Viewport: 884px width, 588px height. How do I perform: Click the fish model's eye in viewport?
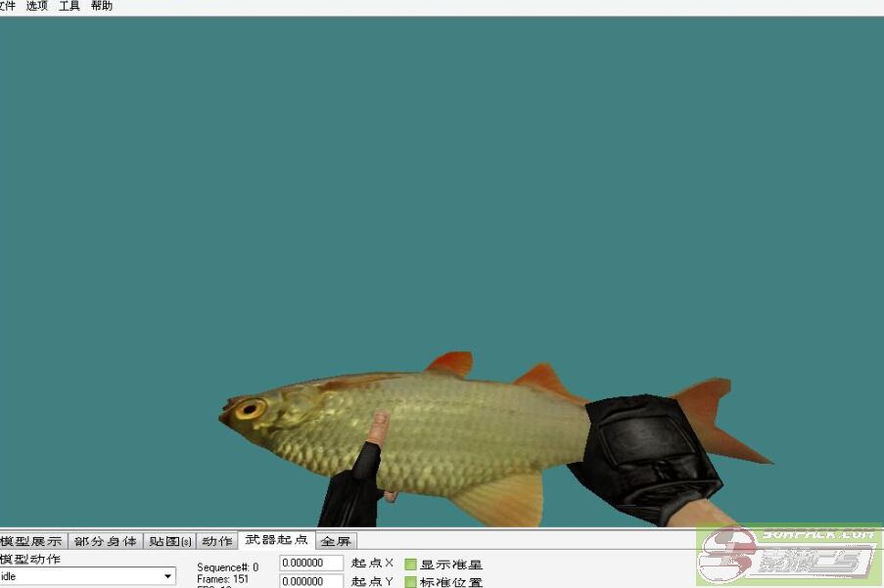tap(249, 408)
